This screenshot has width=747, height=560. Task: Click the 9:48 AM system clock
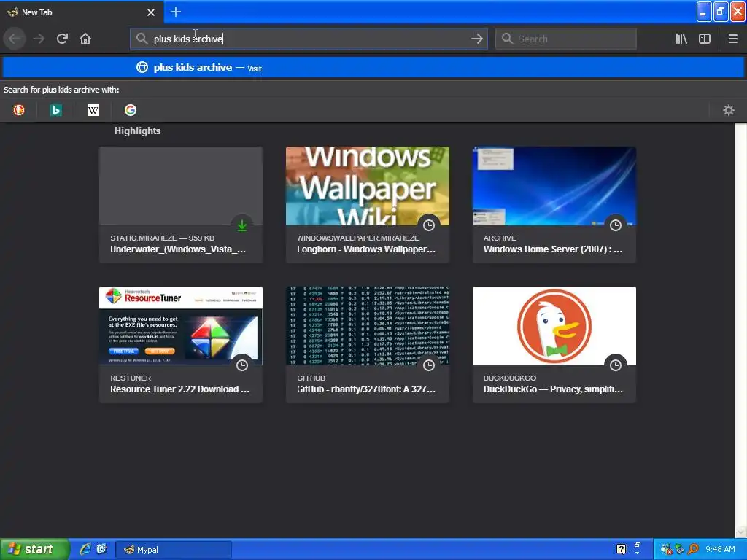pyautogui.click(x=720, y=549)
